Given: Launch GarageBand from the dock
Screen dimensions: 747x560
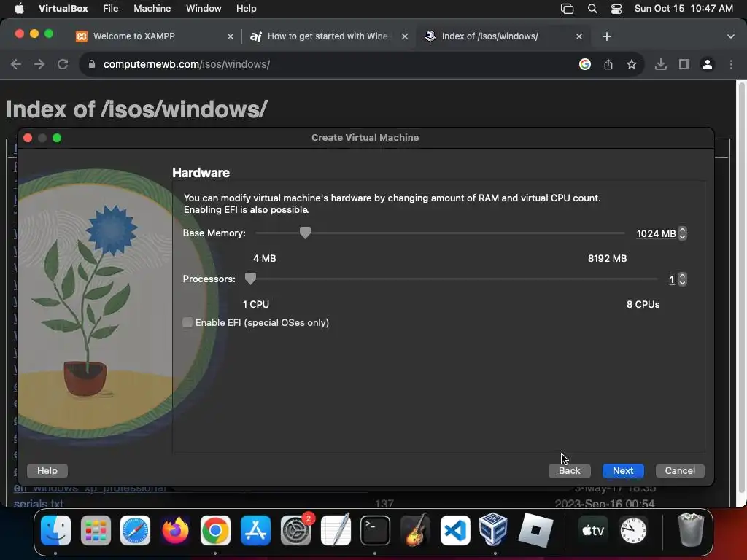Looking at the screenshot, I should point(415,530).
